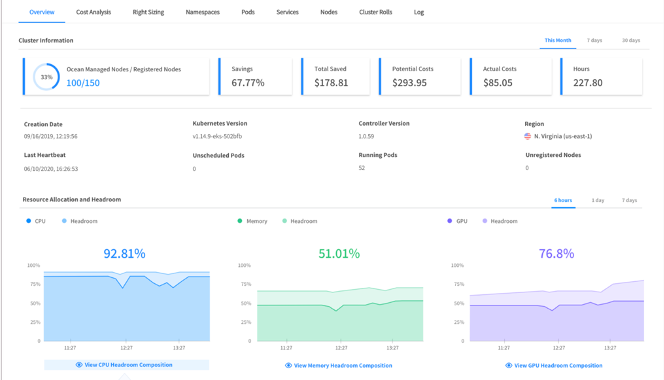
Task: Select This Month cluster time range
Action: pos(558,40)
